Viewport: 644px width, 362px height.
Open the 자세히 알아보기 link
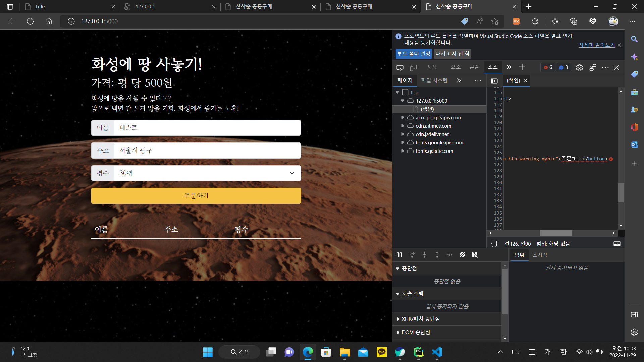click(597, 45)
